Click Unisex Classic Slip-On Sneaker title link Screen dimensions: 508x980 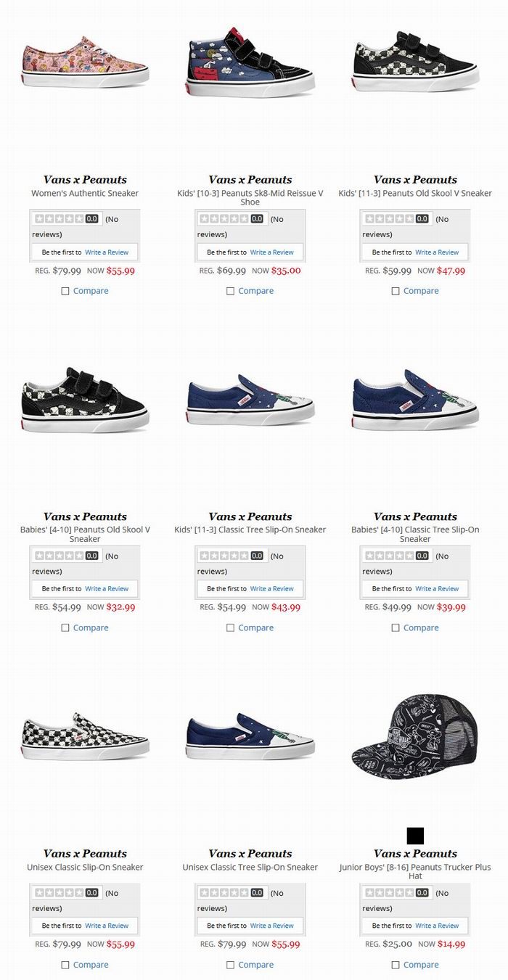pos(85,867)
